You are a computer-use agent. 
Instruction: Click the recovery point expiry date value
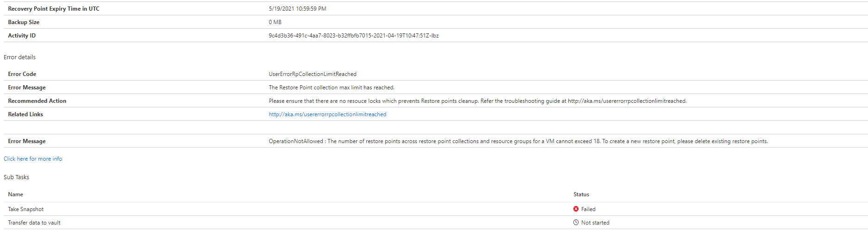297,9
